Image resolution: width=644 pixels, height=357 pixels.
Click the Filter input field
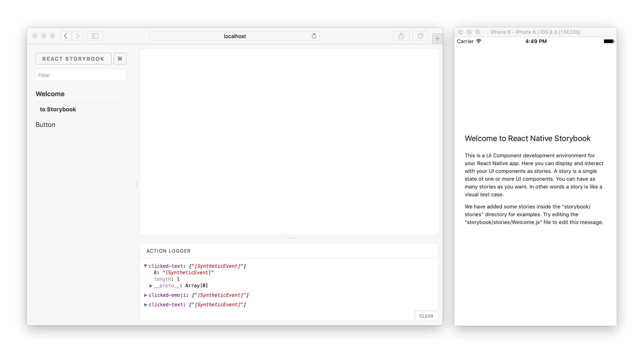pyautogui.click(x=80, y=75)
